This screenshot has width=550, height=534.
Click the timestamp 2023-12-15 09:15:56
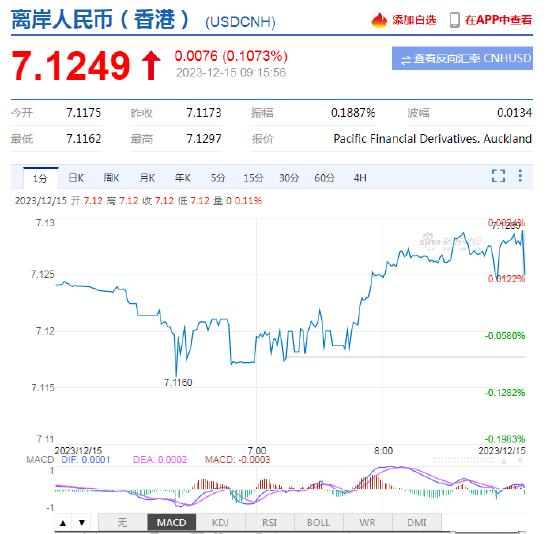coord(231,73)
